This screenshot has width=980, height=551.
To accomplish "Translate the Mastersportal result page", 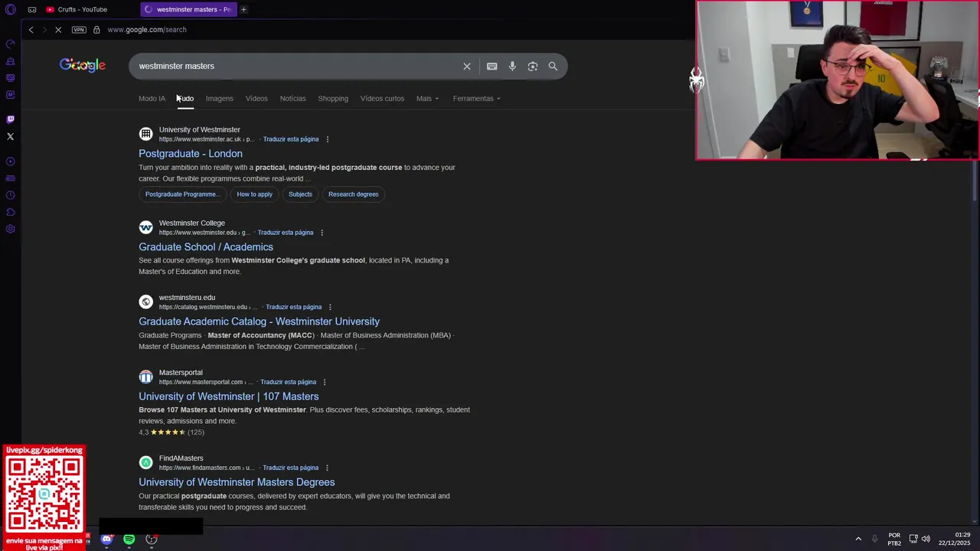I will tap(288, 382).
